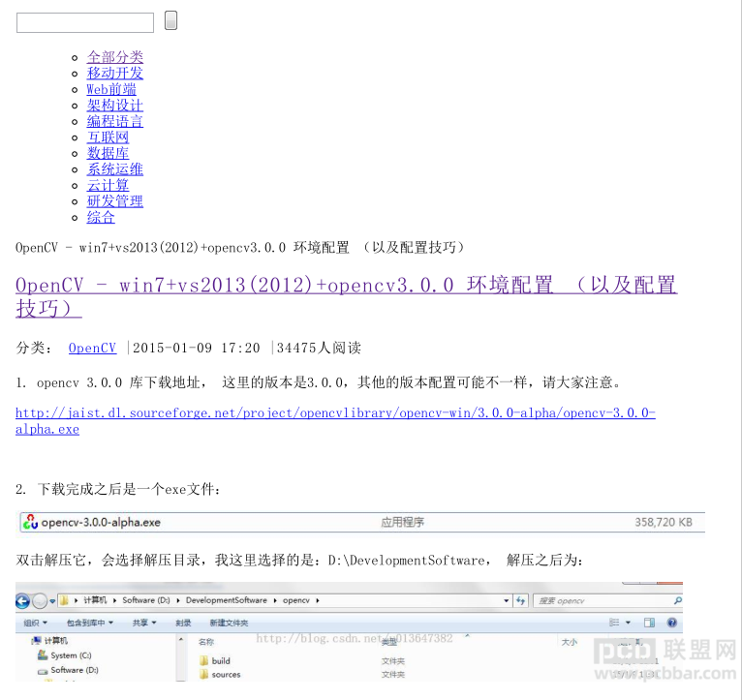
Task: Open the large OpenCV win7+vs2013 article title link
Action: coord(346,296)
